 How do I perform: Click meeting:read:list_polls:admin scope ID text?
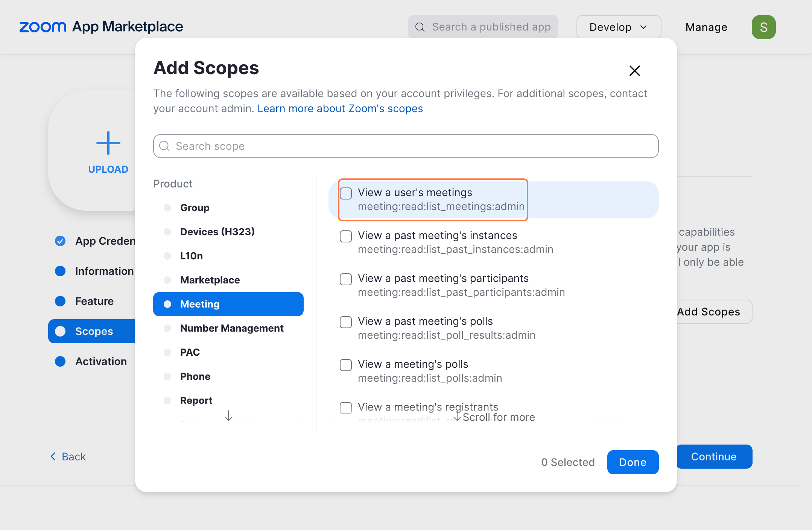(430, 378)
